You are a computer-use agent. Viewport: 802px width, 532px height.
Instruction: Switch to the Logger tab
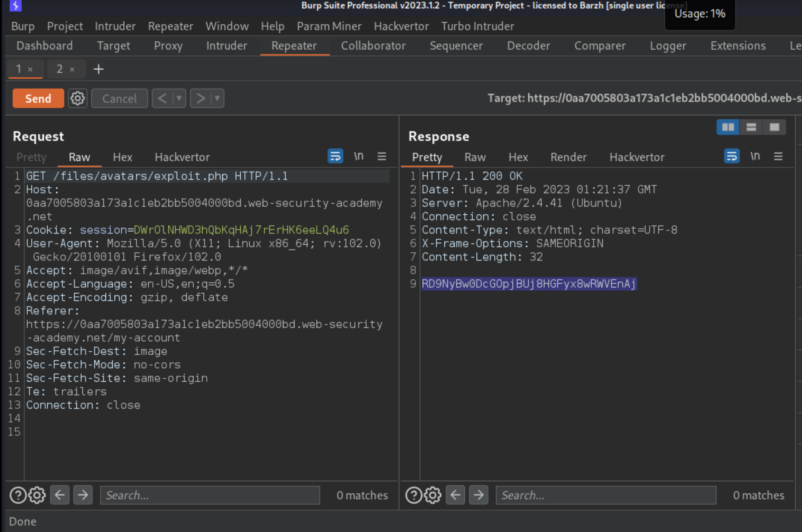[x=668, y=46]
